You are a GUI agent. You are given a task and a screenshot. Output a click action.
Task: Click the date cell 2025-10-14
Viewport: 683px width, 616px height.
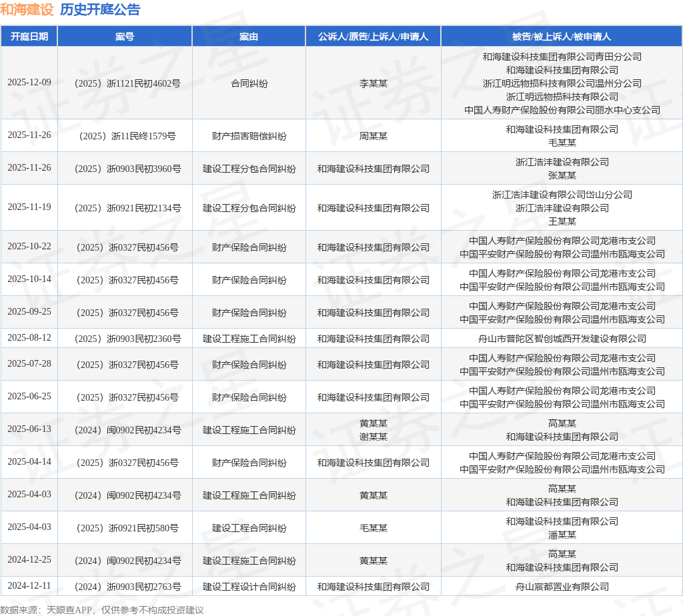(x=29, y=279)
